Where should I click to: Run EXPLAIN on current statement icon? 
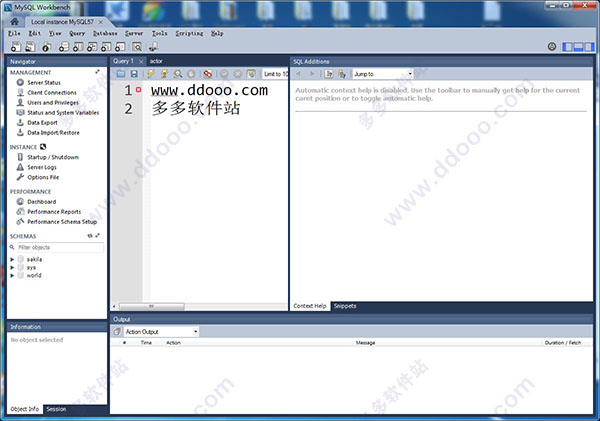178,74
